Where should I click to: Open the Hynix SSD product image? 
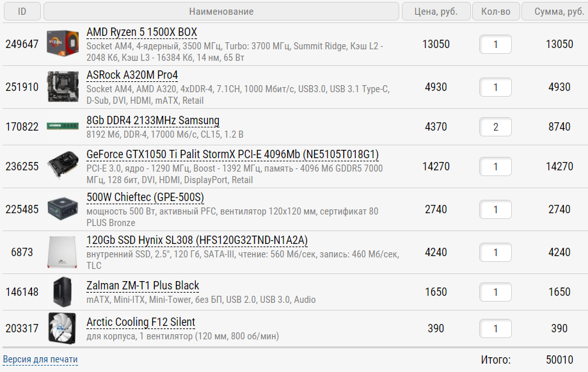[x=62, y=252]
